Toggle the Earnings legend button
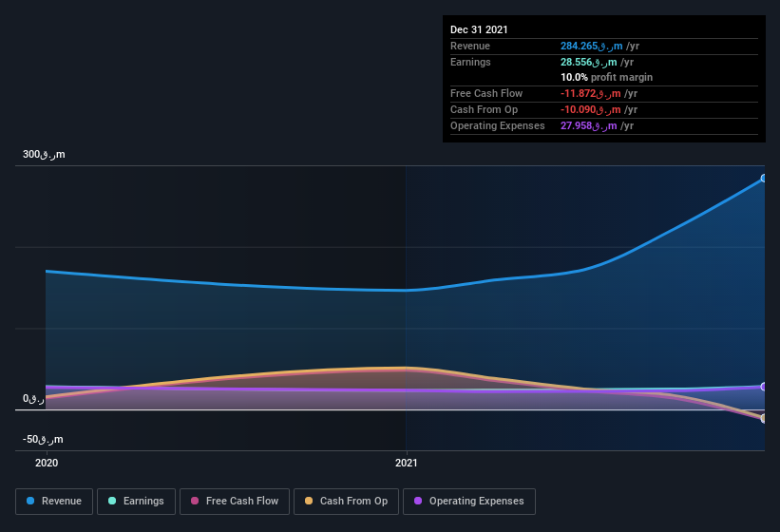 [x=136, y=502]
